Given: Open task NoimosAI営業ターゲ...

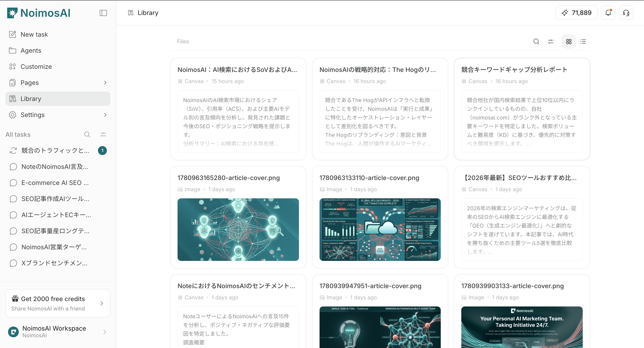Looking at the screenshot, I should (58, 247).
